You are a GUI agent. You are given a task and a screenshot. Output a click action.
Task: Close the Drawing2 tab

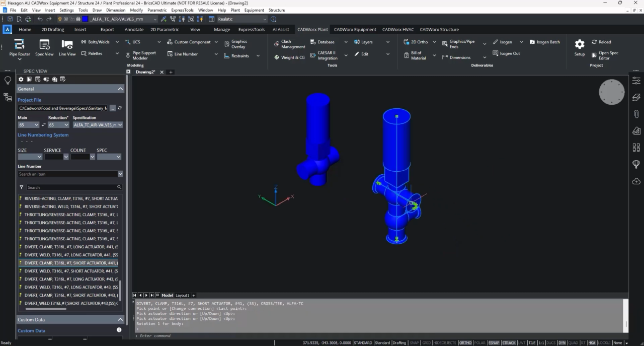click(162, 72)
